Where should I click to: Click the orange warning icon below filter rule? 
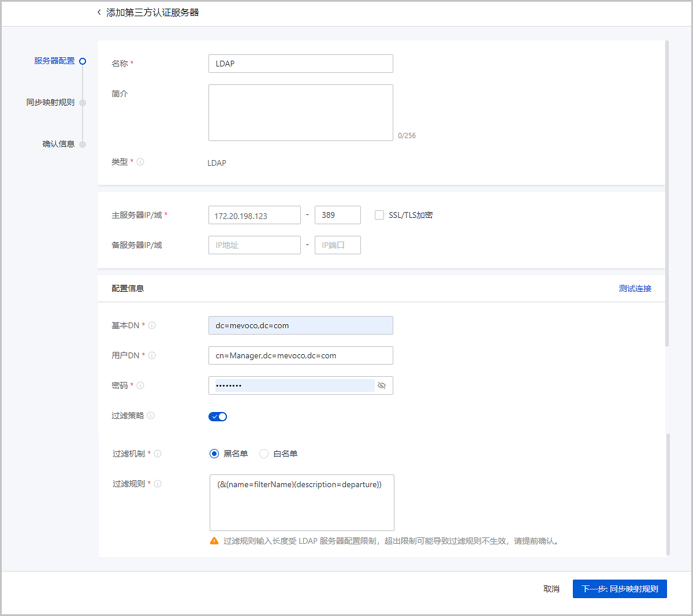point(214,541)
